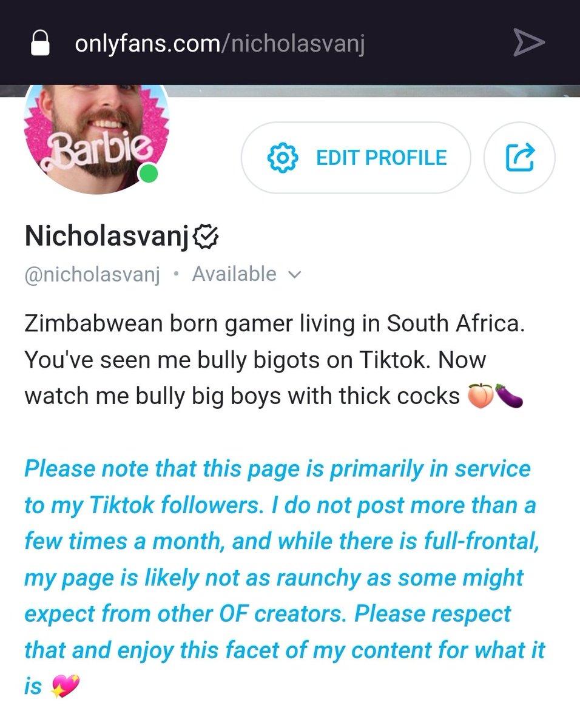The height and width of the screenshot is (728, 580).
Task: Click the gear icon in Edit Profile
Action: [x=283, y=158]
